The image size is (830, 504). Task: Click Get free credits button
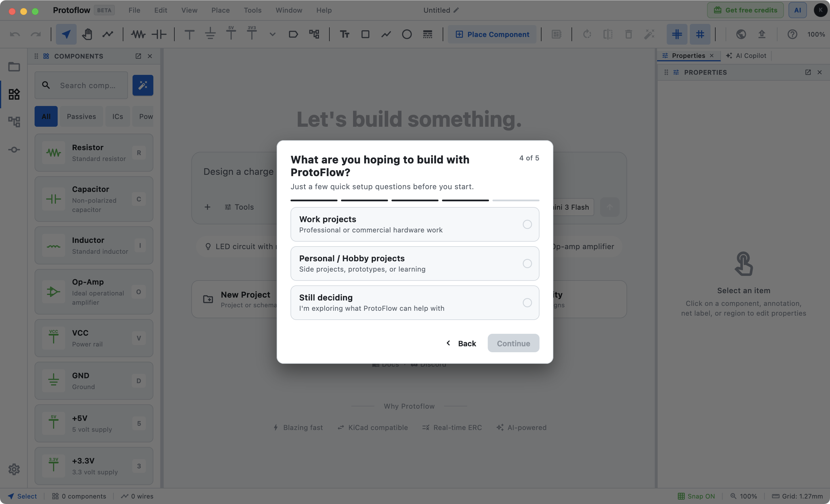click(x=745, y=10)
